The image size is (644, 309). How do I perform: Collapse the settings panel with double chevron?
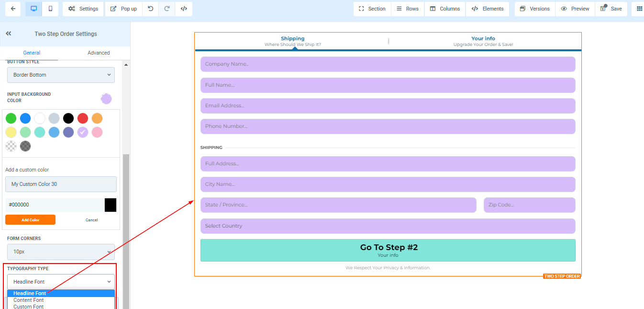pyautogui.click(x=9, y=34)
